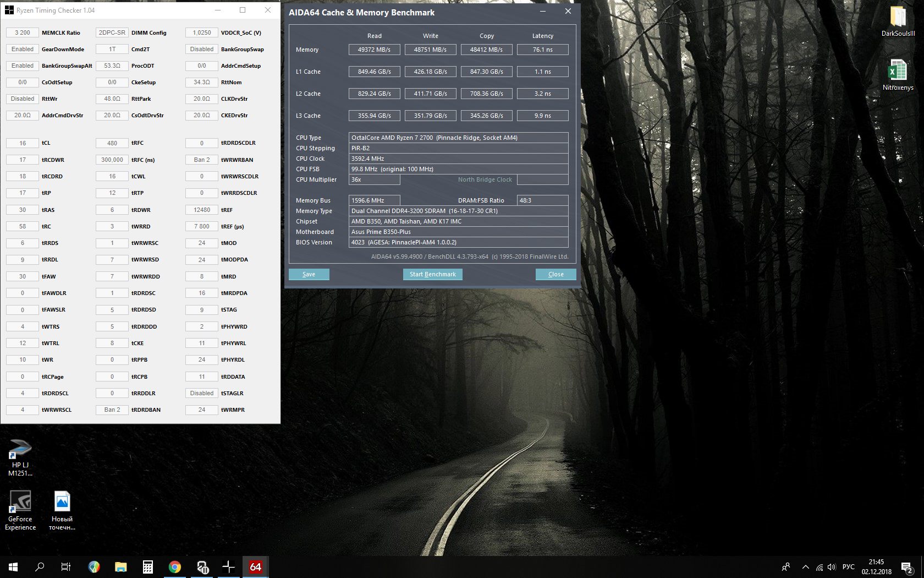Open File Explorer from the taskbar
924x578 pixels.
click(x=121, y=567)
